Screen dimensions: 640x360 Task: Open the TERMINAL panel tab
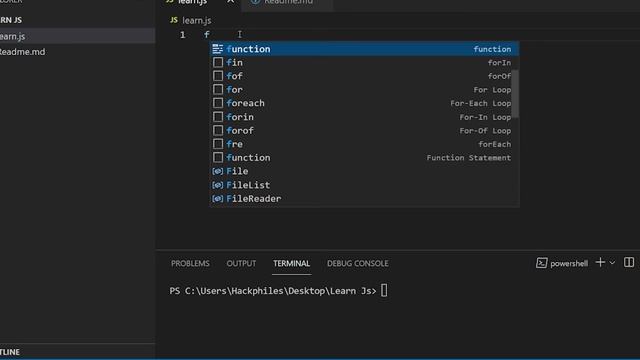(291, 264)
